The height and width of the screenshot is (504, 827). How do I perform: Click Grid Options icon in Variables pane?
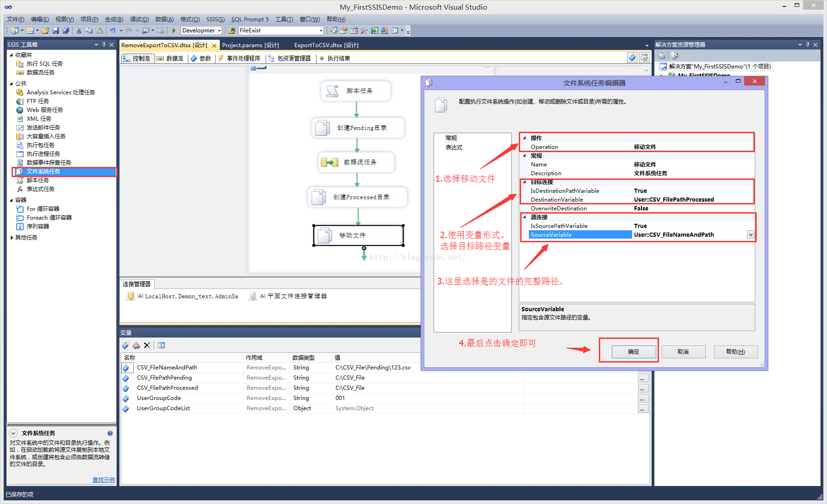(x=162, y=345)
